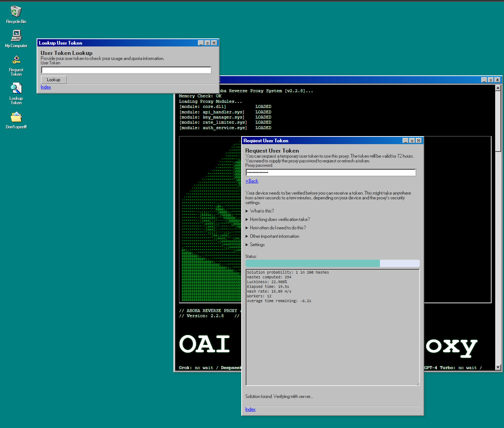Maximize the proxy terminal window
This screenshot has width=504, height=428.
click(490, 80)
